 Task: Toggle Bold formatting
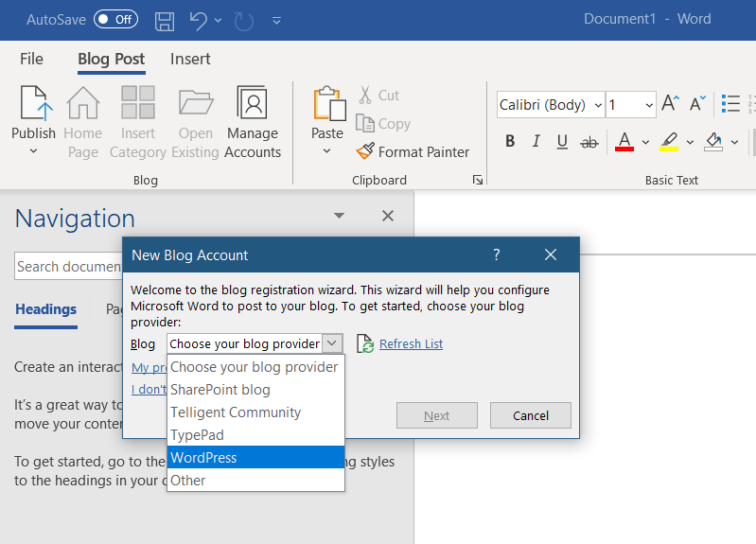pyautogui.click(x=510, y=141)
